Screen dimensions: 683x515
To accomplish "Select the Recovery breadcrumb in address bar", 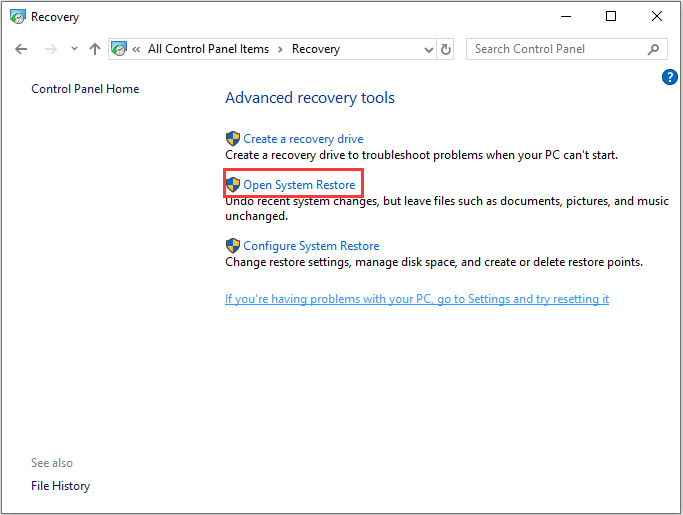I will [316, 49].
